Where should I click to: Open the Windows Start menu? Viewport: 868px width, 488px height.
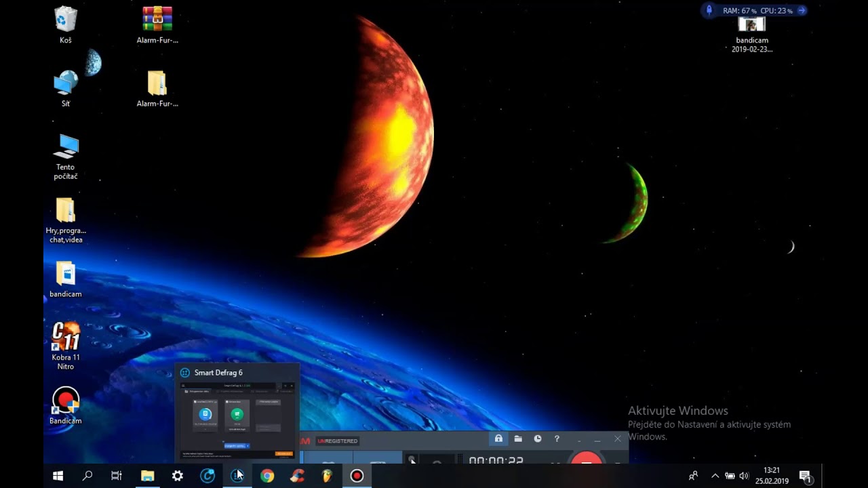[x=58, y=476]
